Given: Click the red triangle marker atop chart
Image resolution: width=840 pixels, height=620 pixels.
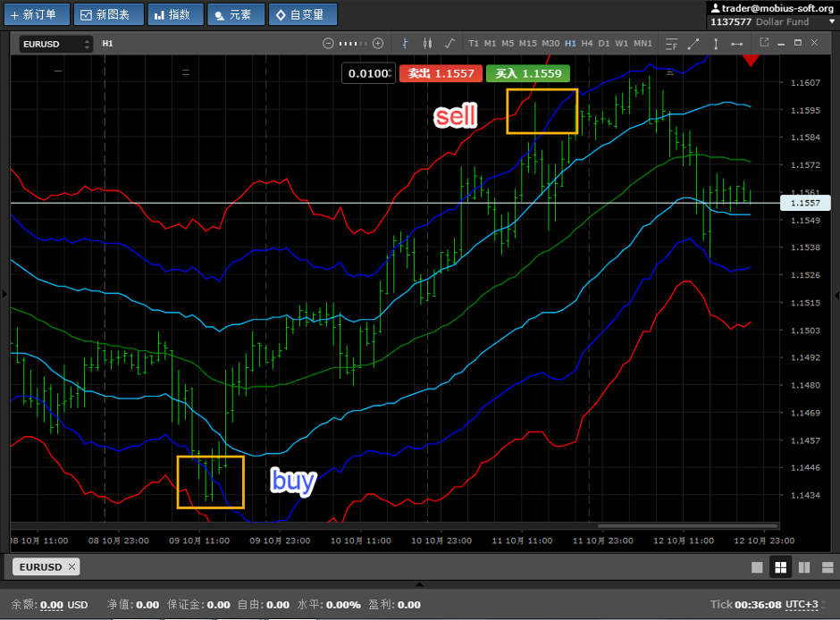Looking at the screenshot, I should [x=751, y=61].
